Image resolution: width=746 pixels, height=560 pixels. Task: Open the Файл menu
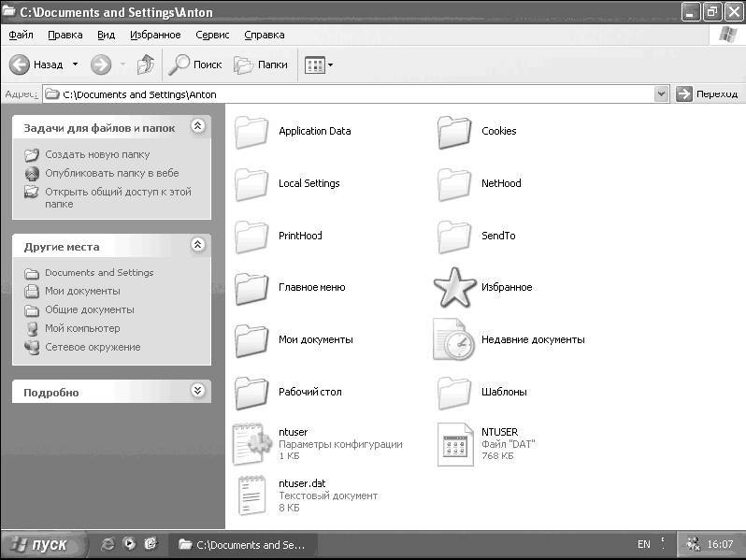[x=21, y=35]
